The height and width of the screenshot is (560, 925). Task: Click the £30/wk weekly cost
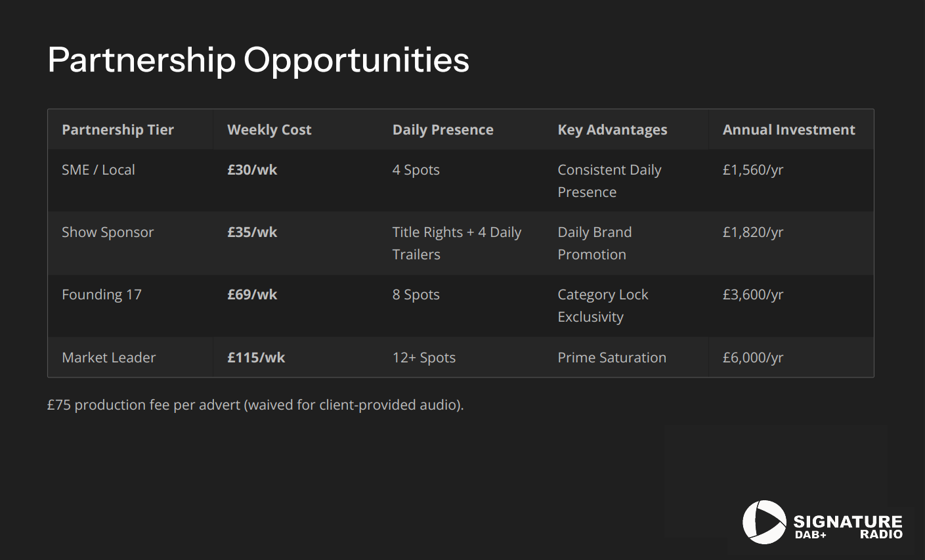(x=252, y=170)
